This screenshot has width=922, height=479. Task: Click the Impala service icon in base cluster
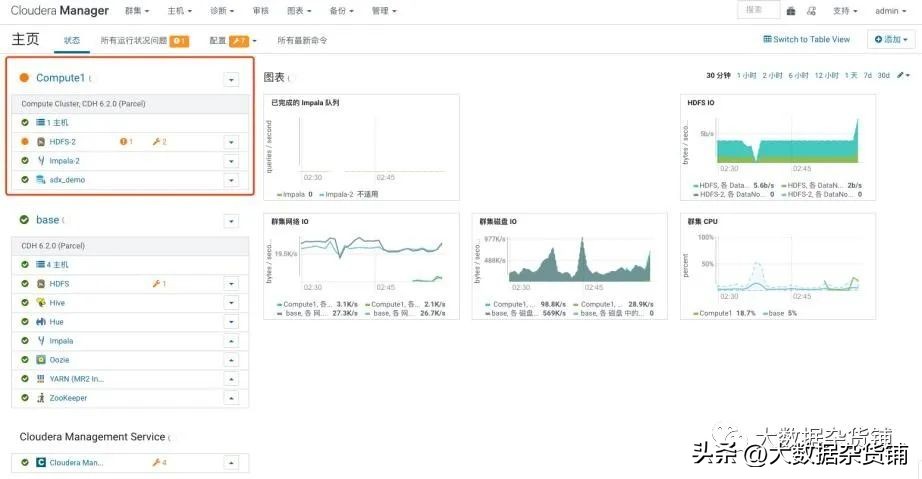tap(41, 341)
